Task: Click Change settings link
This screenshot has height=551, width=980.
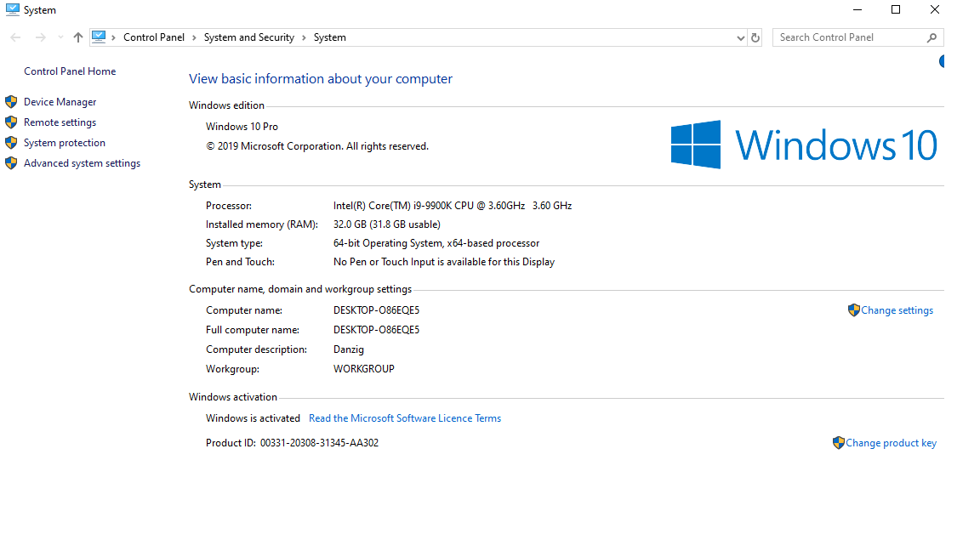Action: (897, 310)
